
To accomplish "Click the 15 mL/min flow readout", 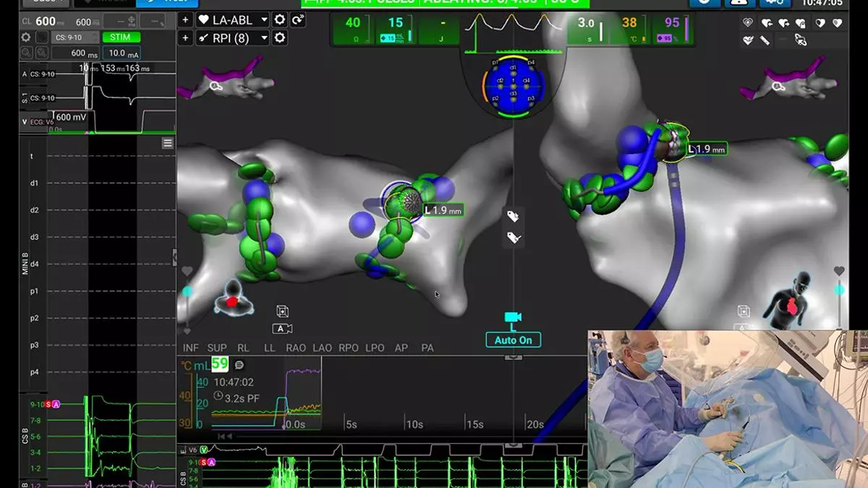I will point(396,29).
